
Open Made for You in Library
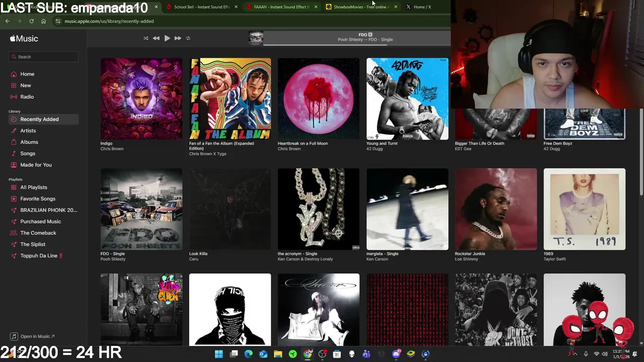pyautogui.click(x=43, y=165)
